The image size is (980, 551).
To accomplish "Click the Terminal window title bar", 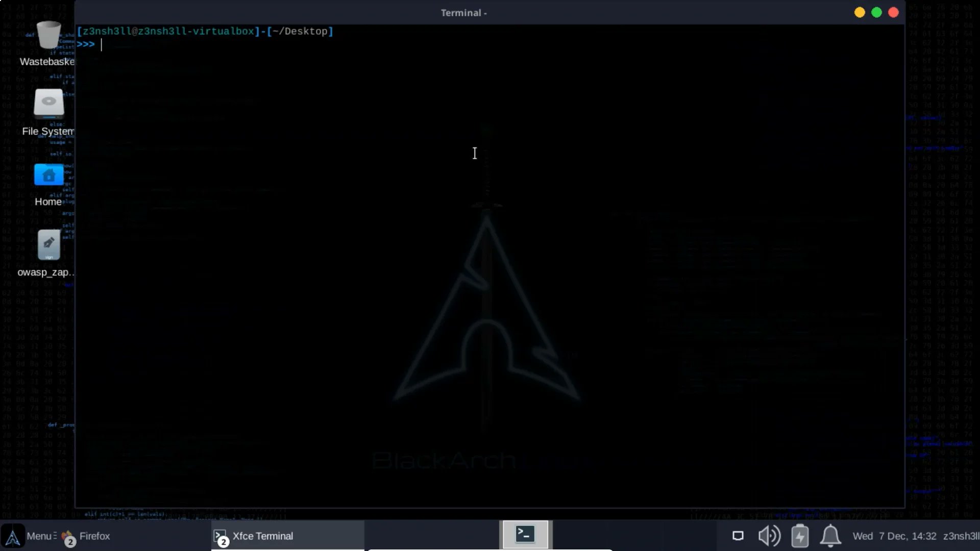I will coord(463,12).
